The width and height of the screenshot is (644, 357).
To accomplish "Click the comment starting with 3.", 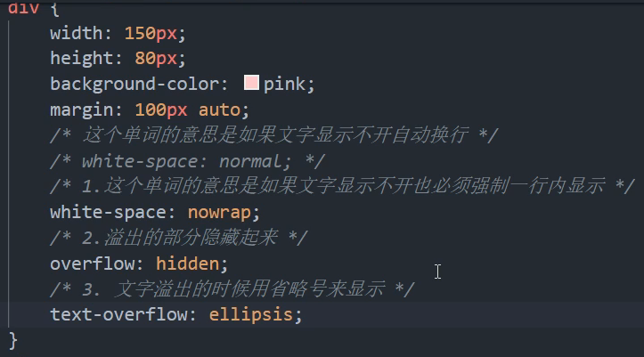I will point(232,289).
